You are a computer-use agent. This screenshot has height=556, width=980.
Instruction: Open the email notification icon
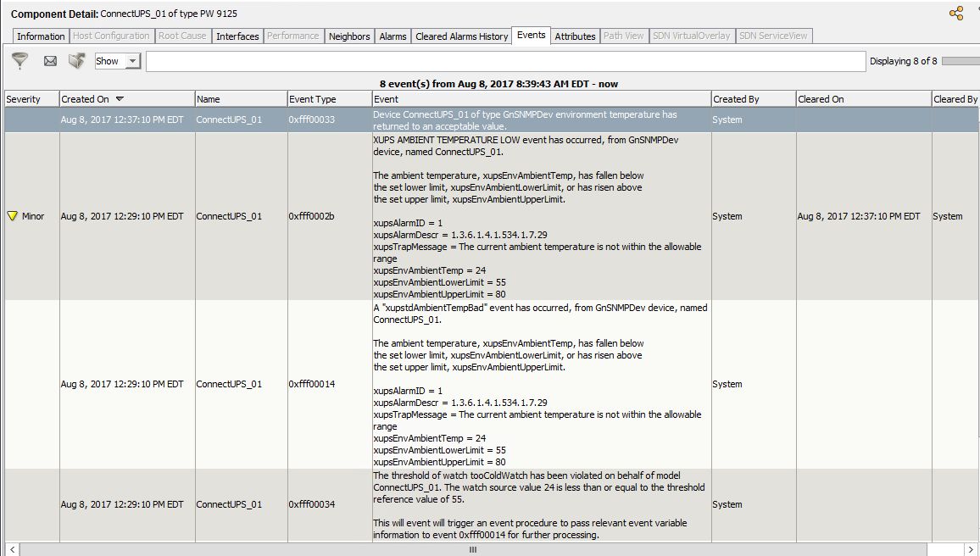click(50, 60)
